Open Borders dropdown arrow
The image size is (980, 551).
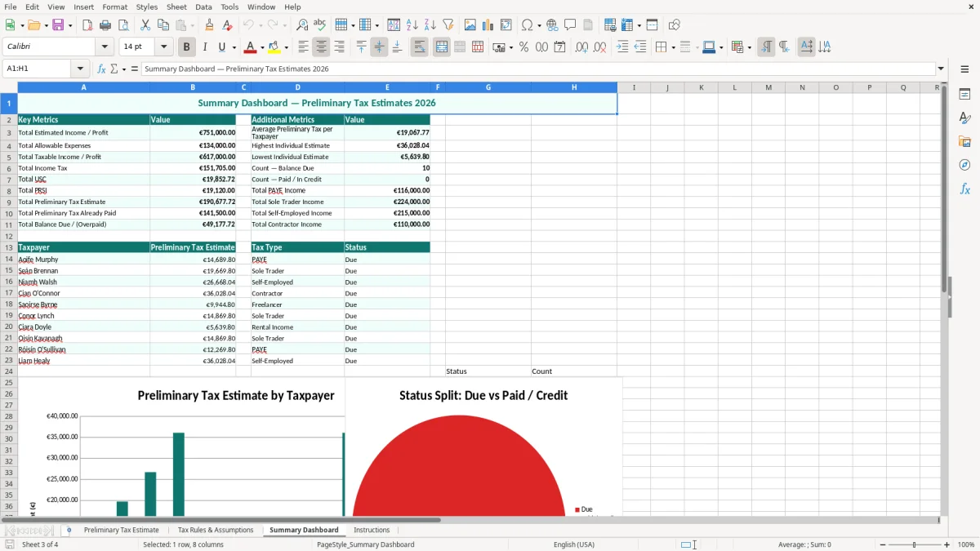(x=673, y=47)
